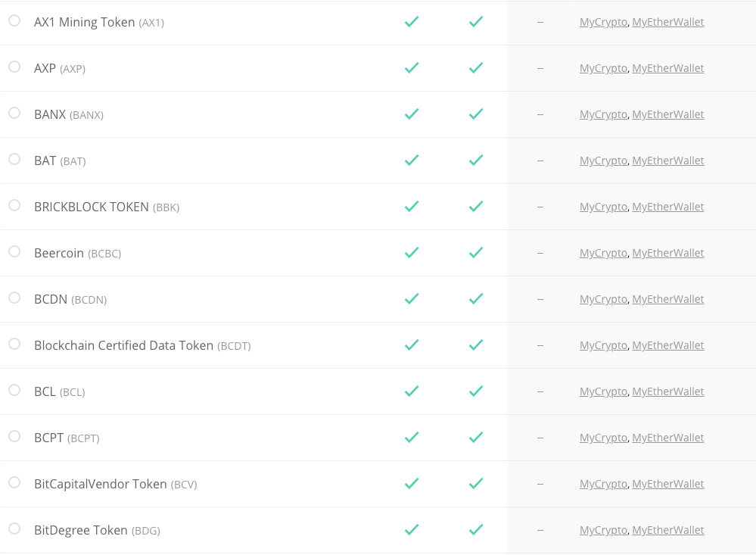The image size is (756, 555).
Task: Click second checkmark in BCL row
Action: pyautogui.click(x=476, y=391)
